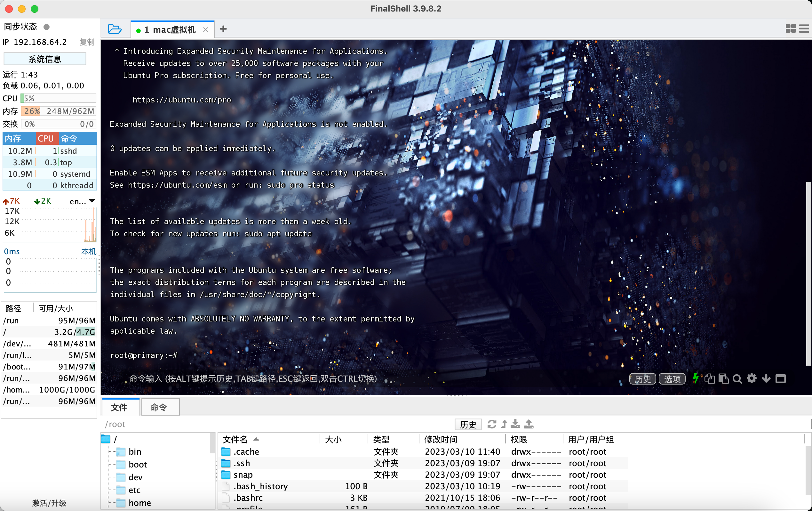
Task: Click the paste icon in terminal toolbar
Action: (723, 379)
